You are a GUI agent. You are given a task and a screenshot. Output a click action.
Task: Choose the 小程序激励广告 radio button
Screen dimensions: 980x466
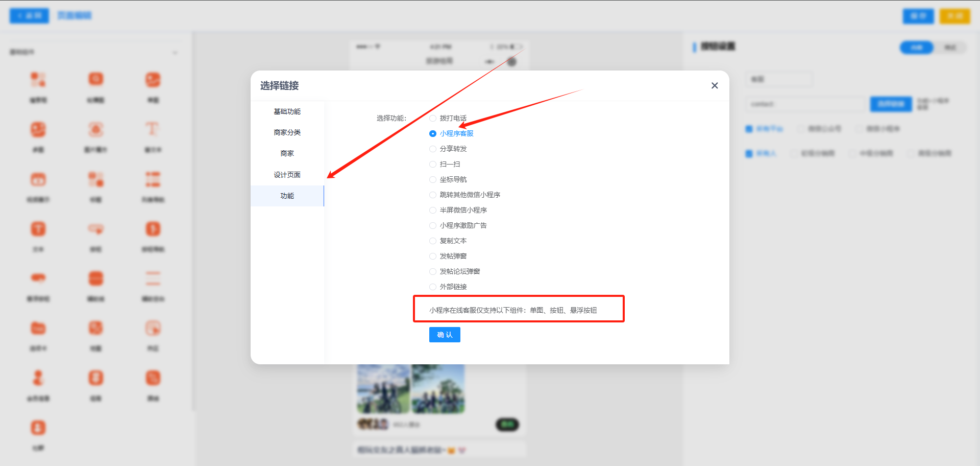pos(433,226)
